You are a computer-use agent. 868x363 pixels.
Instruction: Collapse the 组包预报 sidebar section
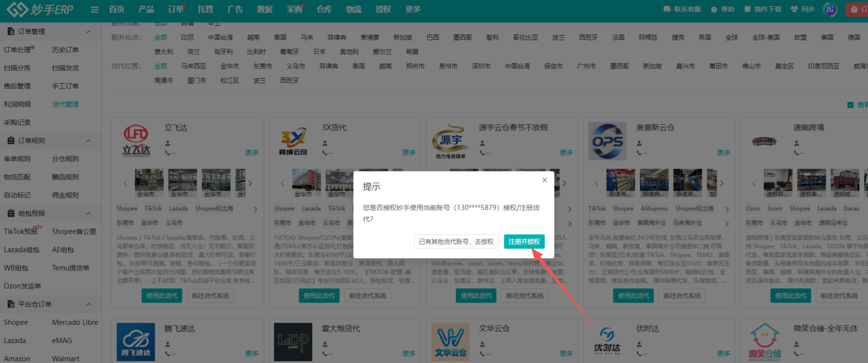click(x=89, y=214)
